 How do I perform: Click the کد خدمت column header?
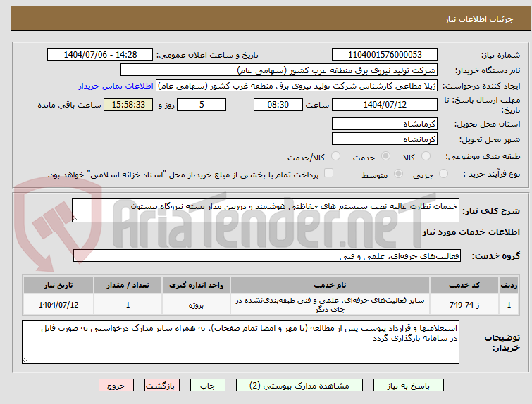click(x=464, y=285)
